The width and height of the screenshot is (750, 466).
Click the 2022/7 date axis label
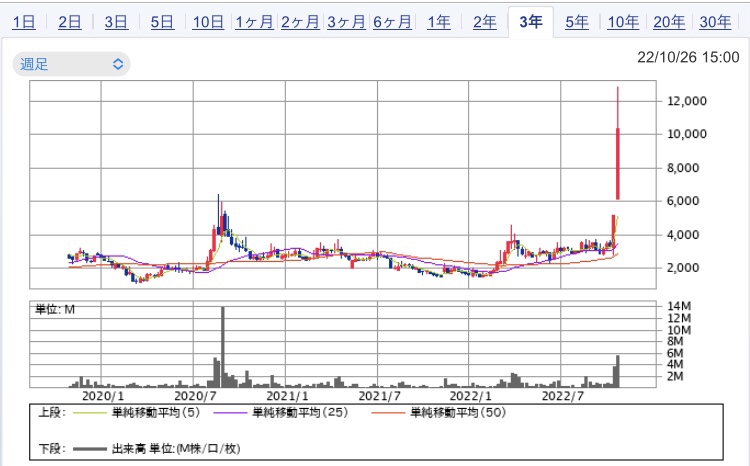562,396
